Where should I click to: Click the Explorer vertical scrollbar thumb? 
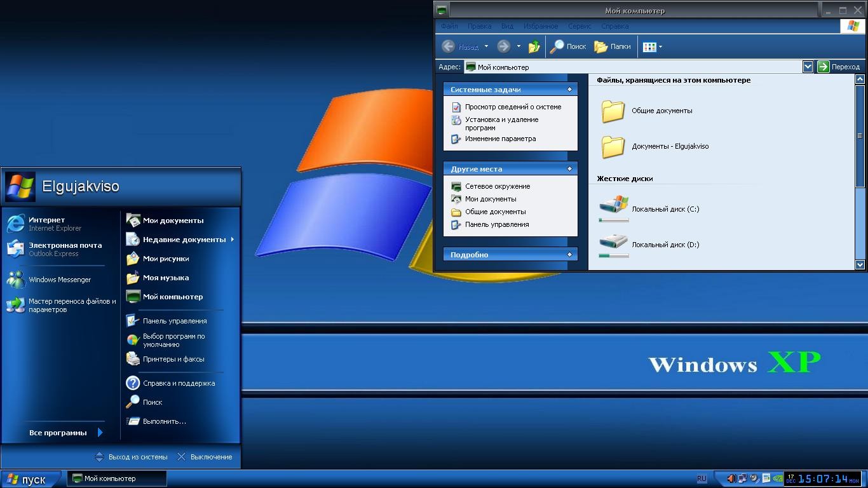click(x=860, y=135)
